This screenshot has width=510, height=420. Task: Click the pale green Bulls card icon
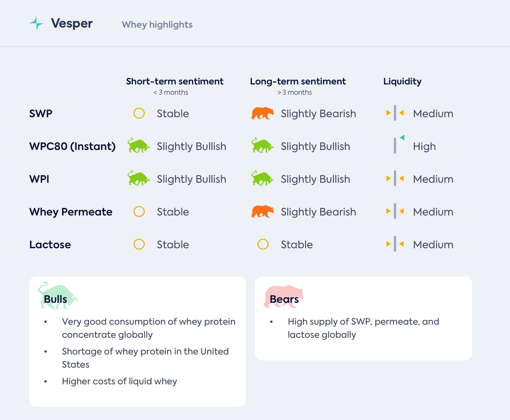pyautogui.click(x=57, y=296)
